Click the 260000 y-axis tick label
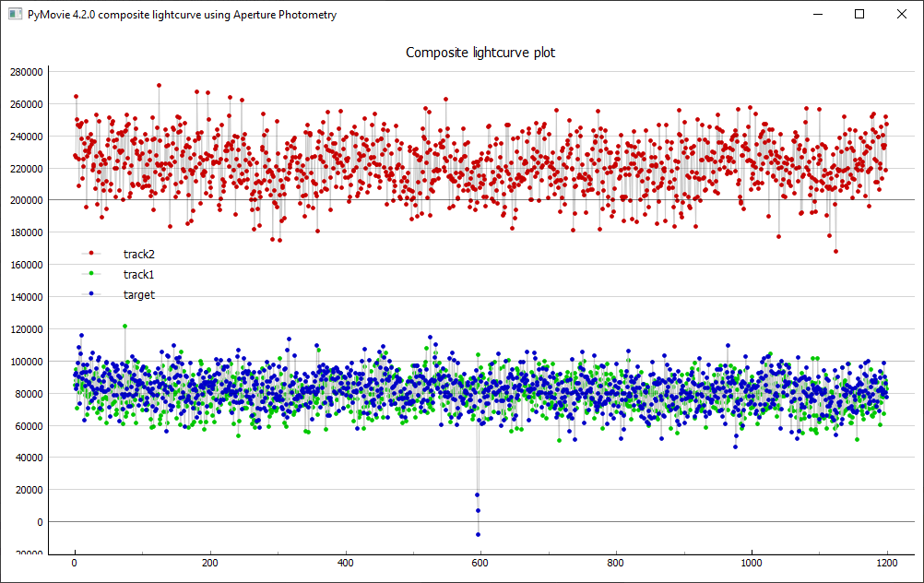Screen dimensions: 924x583 (27, 104)
